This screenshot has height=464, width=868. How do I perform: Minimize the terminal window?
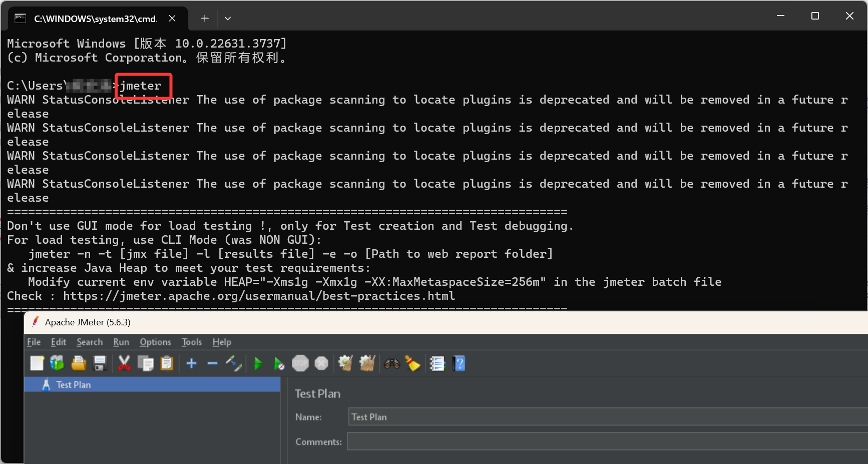[x=780, y=16]
